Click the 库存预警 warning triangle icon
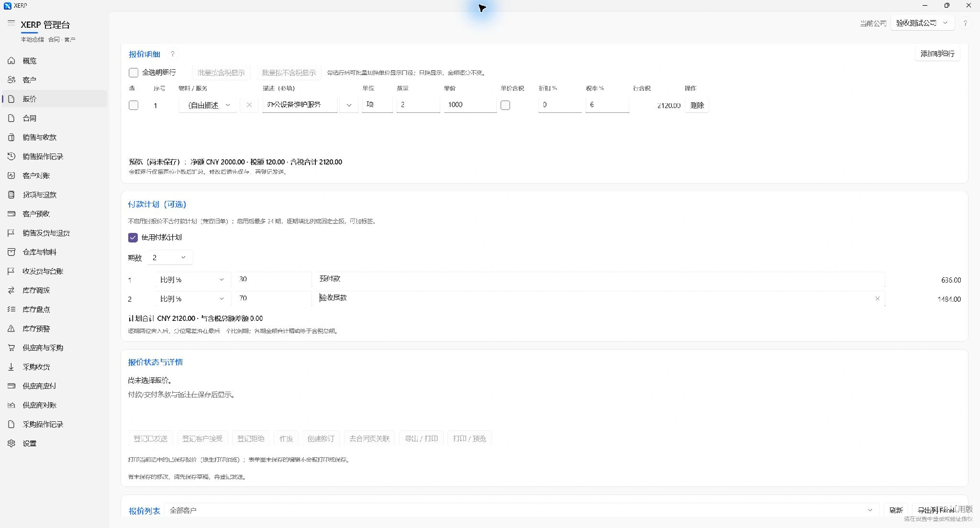The width and height of the screenshot is (980, 528). pos(11,329)
